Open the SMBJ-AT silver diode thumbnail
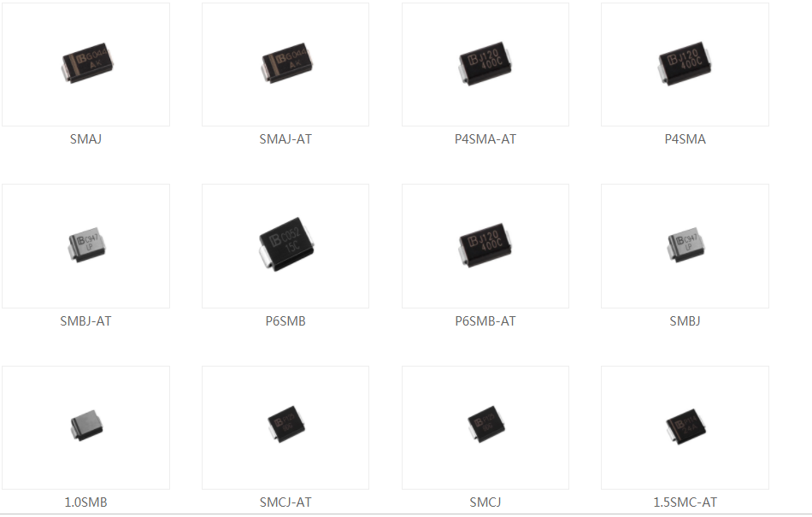This screenshot has height=517, width=812. [86, 246]
